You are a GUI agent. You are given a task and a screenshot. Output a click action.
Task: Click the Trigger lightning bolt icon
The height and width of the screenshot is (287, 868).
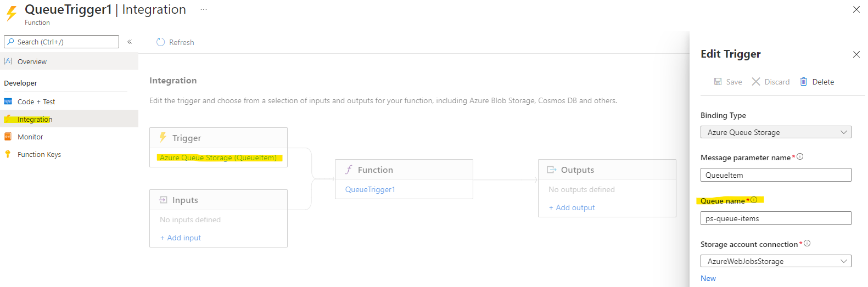pos(163,138)
